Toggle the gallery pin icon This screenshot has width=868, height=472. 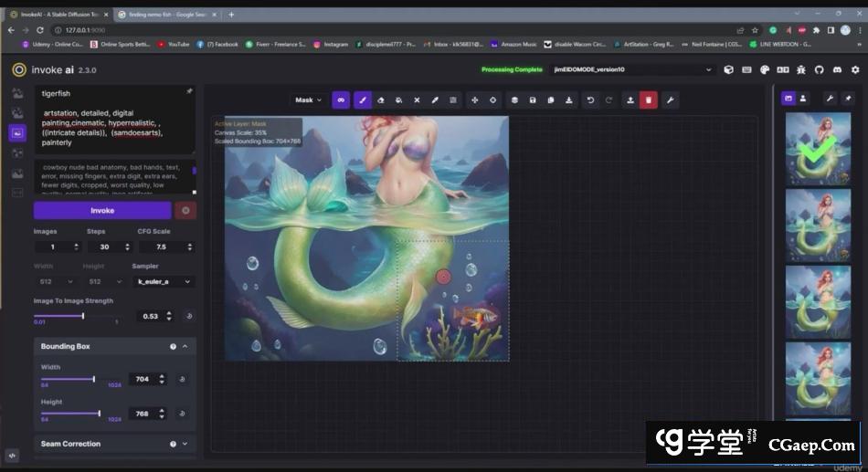tap(847, 99)
